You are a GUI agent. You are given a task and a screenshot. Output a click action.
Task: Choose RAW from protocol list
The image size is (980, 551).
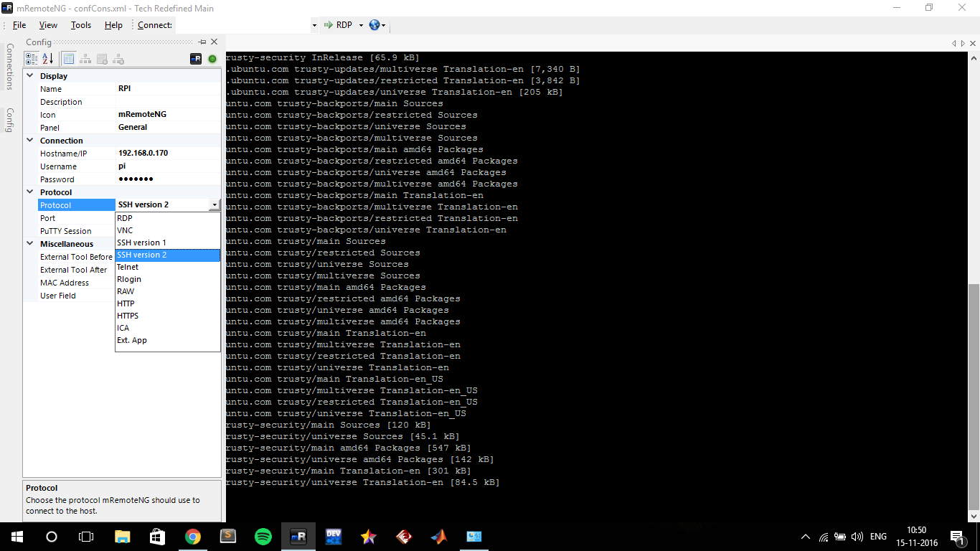click(168, 291)
